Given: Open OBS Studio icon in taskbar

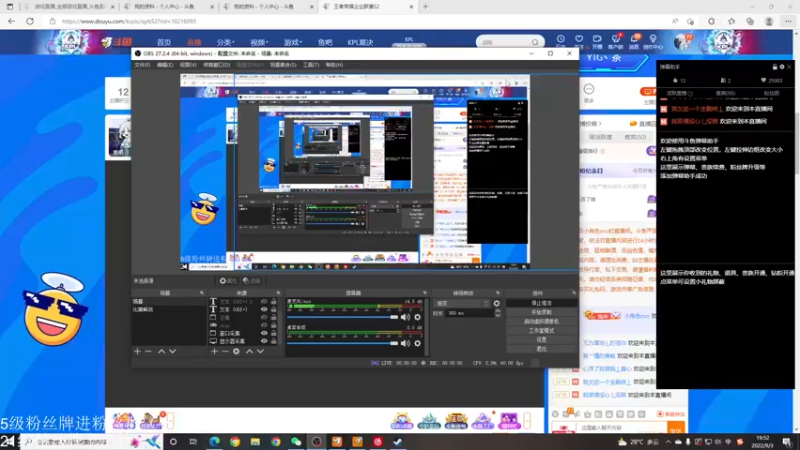Looking at the screenshot, I should point(316,441).
